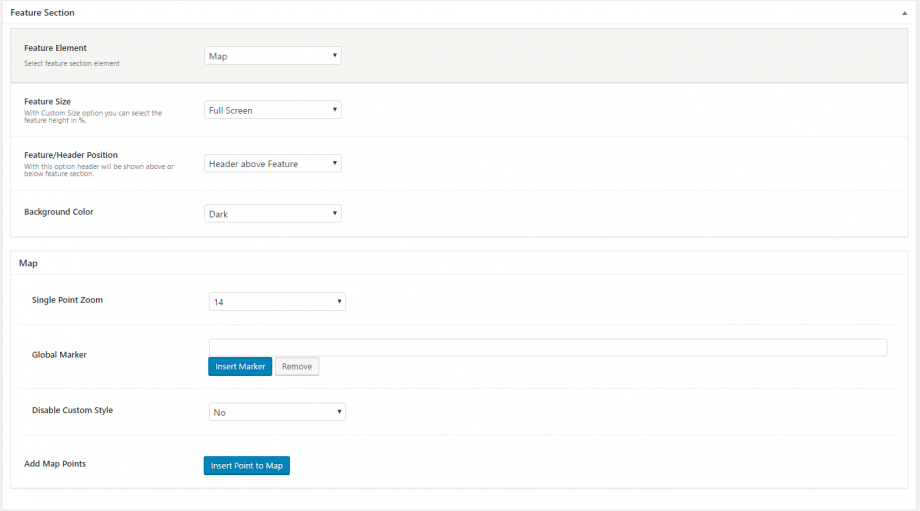
Task: Click the Feature Element label
Action: click(x=55, y=48)
